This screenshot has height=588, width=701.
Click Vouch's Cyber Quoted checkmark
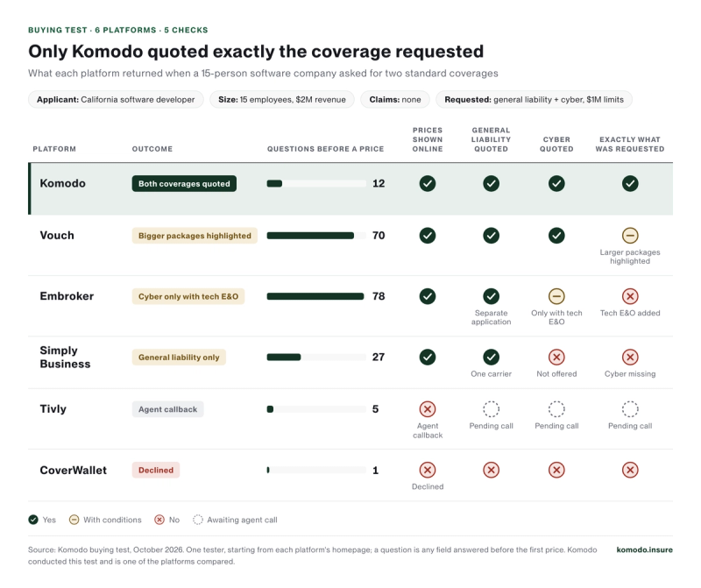(556, 235)
